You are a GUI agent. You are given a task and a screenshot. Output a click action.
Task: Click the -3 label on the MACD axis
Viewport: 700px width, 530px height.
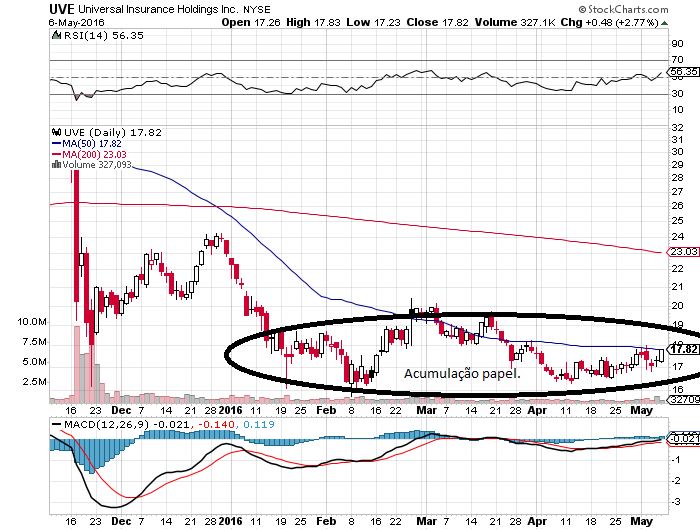[x=676, y=501]
